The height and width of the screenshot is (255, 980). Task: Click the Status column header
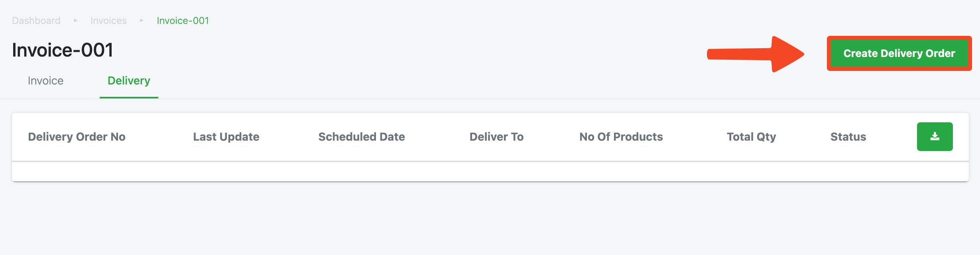pyautogui.click(x=848, y=137)
